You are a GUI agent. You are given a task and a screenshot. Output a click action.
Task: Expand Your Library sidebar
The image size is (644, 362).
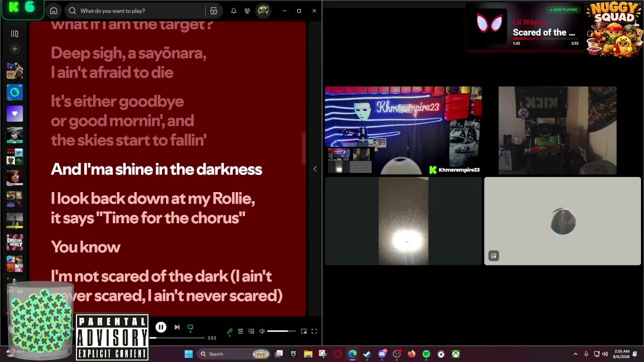pyautogui.click(x=15, y=34)
